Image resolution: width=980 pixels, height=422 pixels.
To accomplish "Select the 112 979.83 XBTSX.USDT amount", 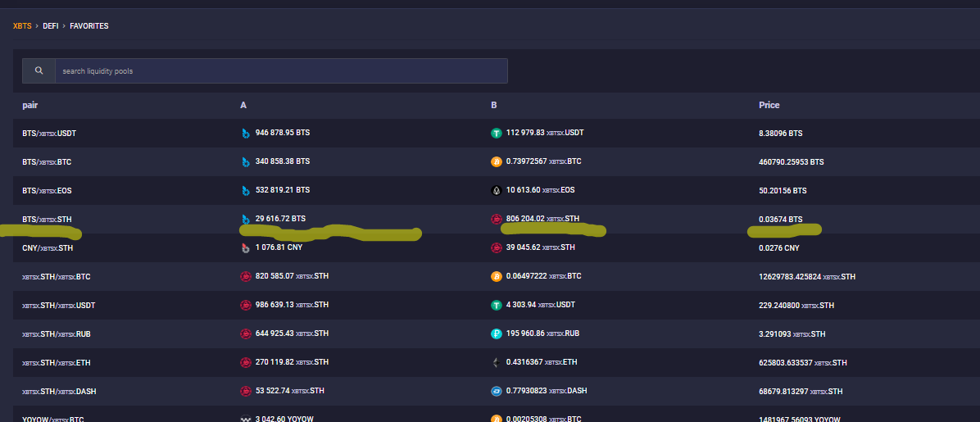I will (545, 133).
